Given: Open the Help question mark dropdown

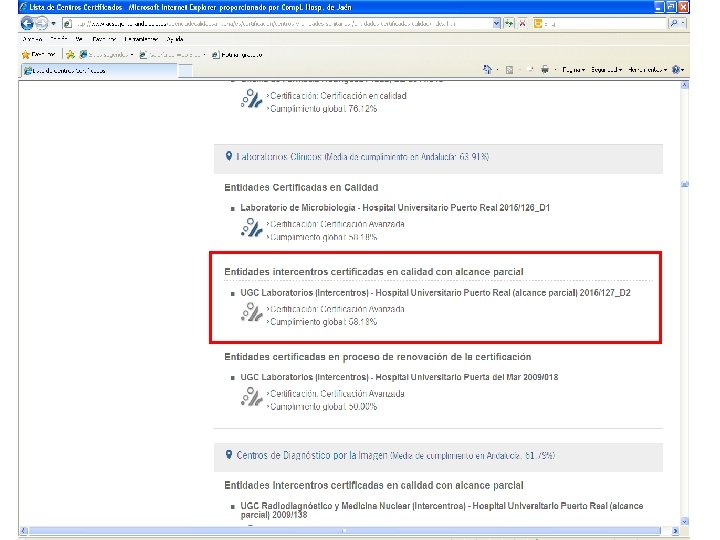Looking at the screenshot, I should pyautogui.click(x=678, y=70).
